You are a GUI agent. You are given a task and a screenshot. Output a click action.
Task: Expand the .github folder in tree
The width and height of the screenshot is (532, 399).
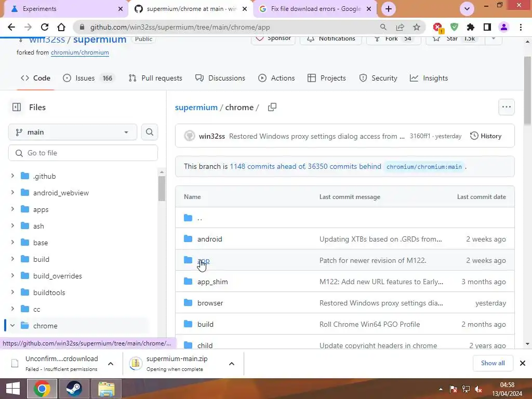[12, 176]
